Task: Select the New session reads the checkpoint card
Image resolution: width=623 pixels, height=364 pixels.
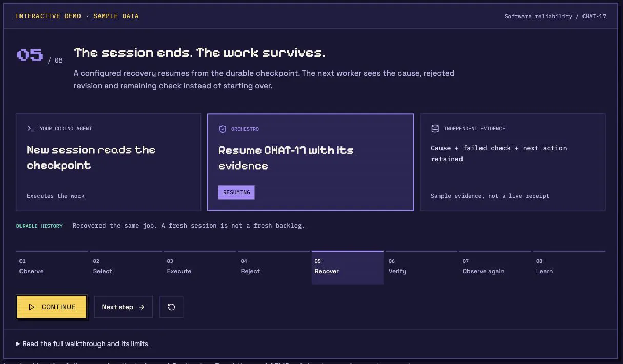Action: tap(109, 162)
